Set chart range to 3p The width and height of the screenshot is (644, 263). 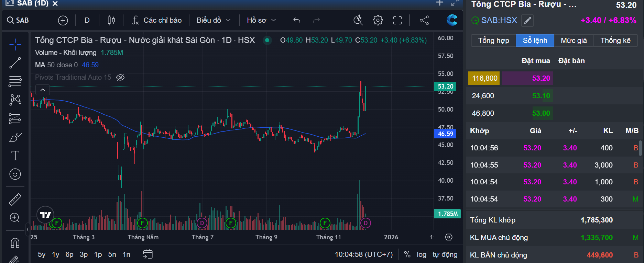coord(84,254)
